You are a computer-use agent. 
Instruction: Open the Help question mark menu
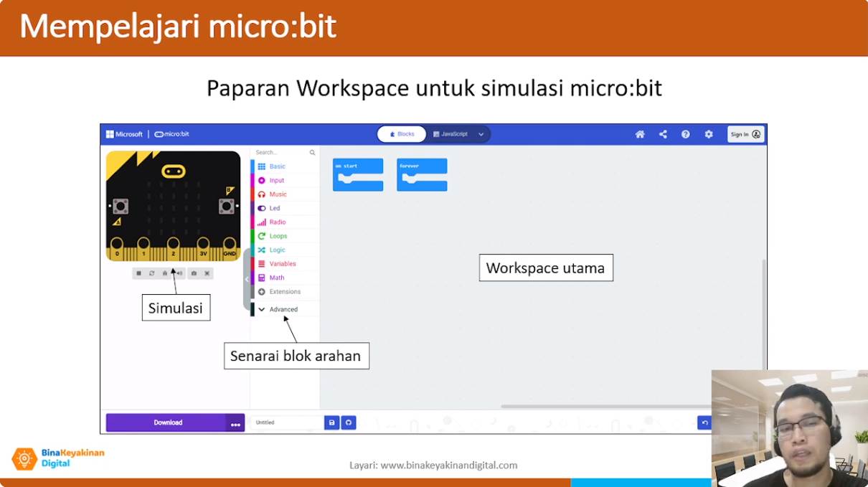[x=686, y=134]
